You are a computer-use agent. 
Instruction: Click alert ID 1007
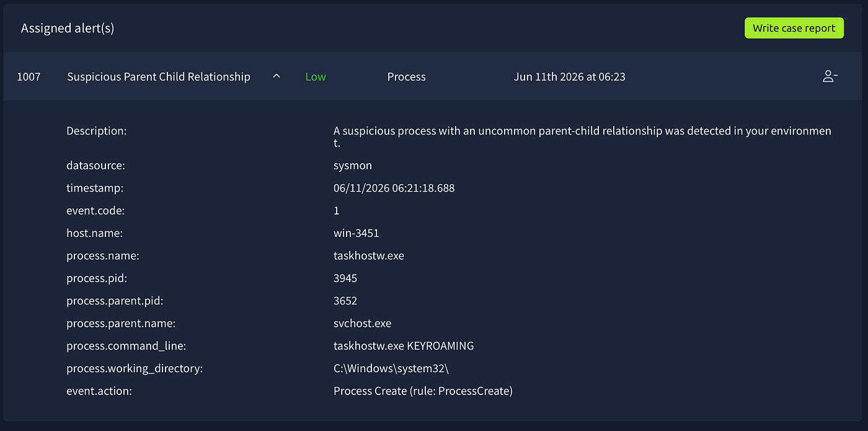[29, 77]
